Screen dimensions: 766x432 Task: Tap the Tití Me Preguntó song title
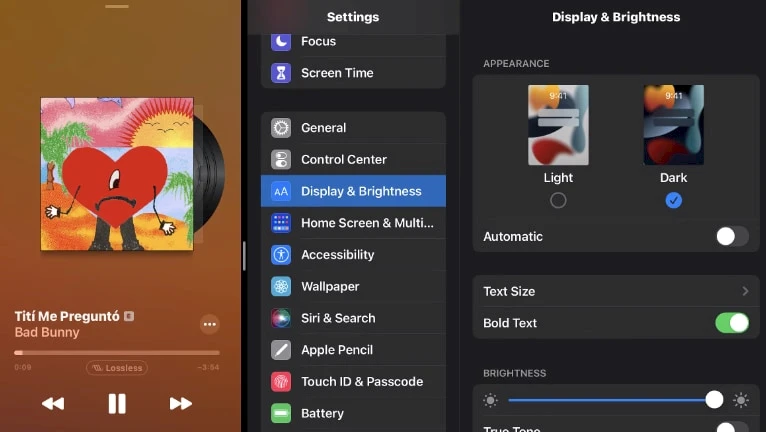(x=67, y=316)
